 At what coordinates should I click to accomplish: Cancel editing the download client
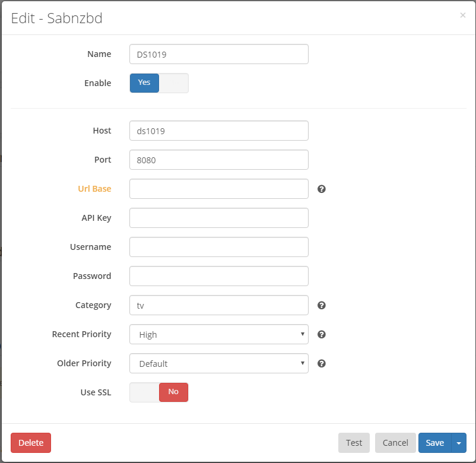click(395, 443)
